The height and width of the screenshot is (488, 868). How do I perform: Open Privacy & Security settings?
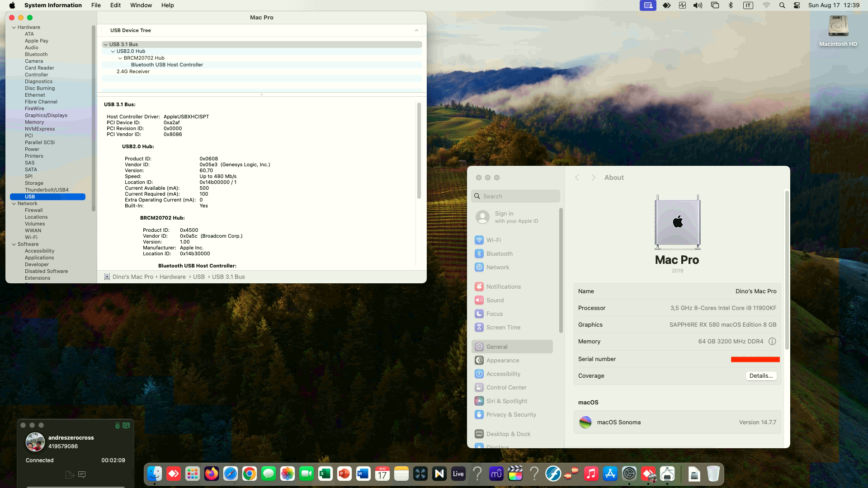pyautogui.click(x=512, y=415)
